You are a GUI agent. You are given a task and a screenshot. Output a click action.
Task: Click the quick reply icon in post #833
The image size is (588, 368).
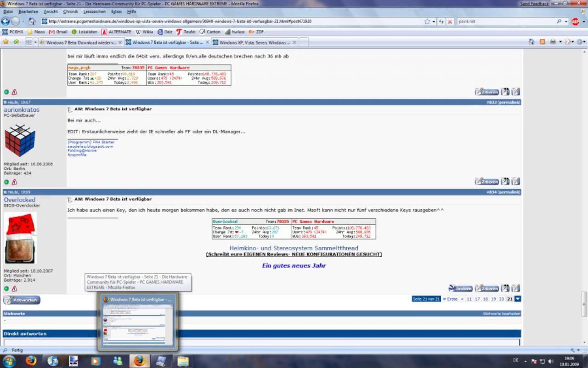pyautogui.click(x=516, y=181)
